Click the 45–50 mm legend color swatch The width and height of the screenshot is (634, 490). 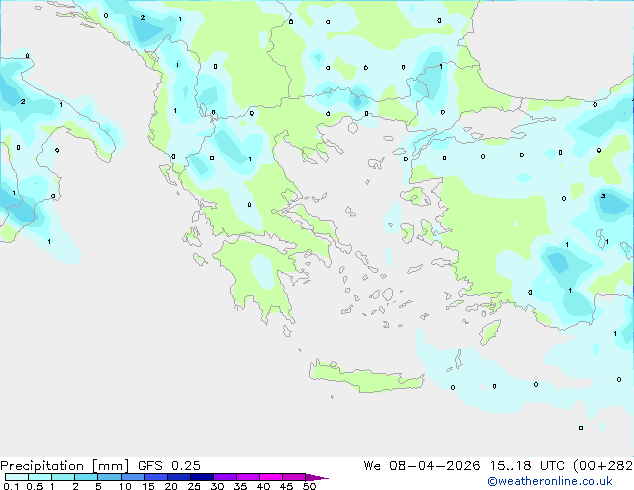[294, 477]
